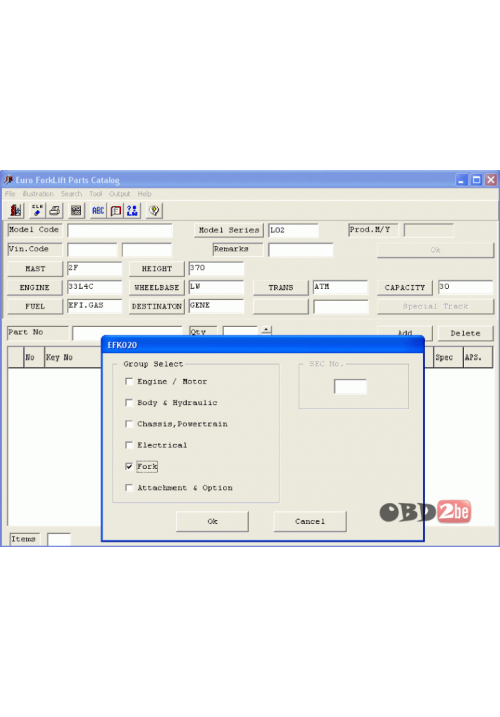Click the DESTINATON button
The image size is (500, 717).
157,306
